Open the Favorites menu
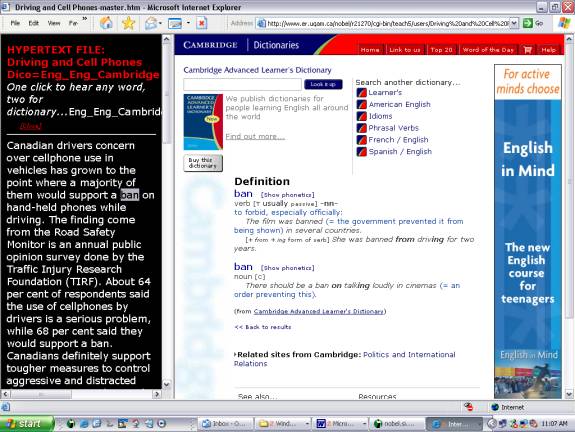This screenshot has width=575, height=432. [73, 23]
